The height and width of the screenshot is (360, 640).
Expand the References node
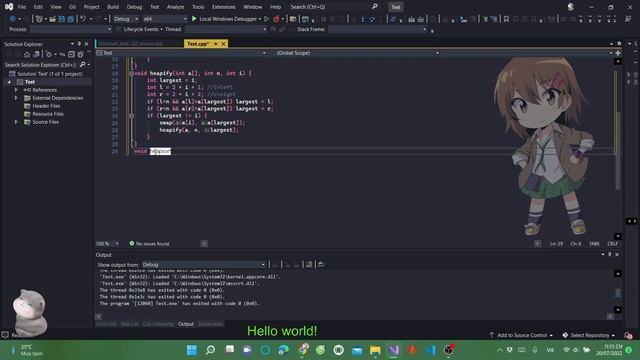tap(16, 90)
